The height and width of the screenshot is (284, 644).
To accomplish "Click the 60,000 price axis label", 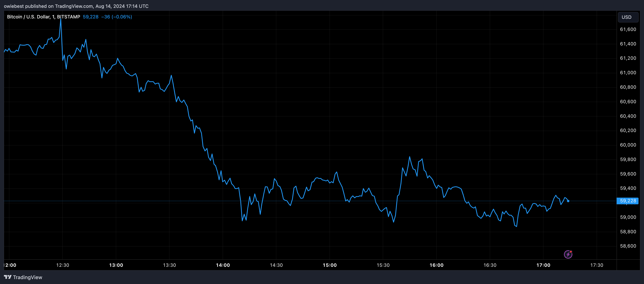I will (628, 145).
